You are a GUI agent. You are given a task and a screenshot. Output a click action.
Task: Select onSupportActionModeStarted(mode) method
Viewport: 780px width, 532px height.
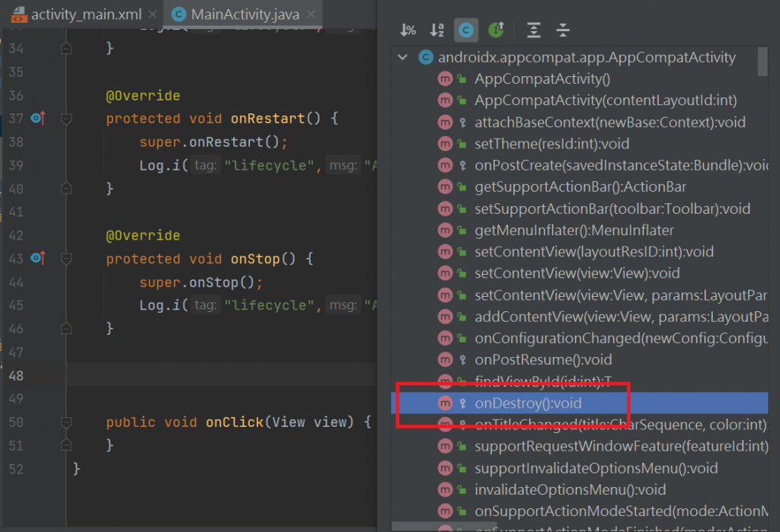[x=621, y=511]
